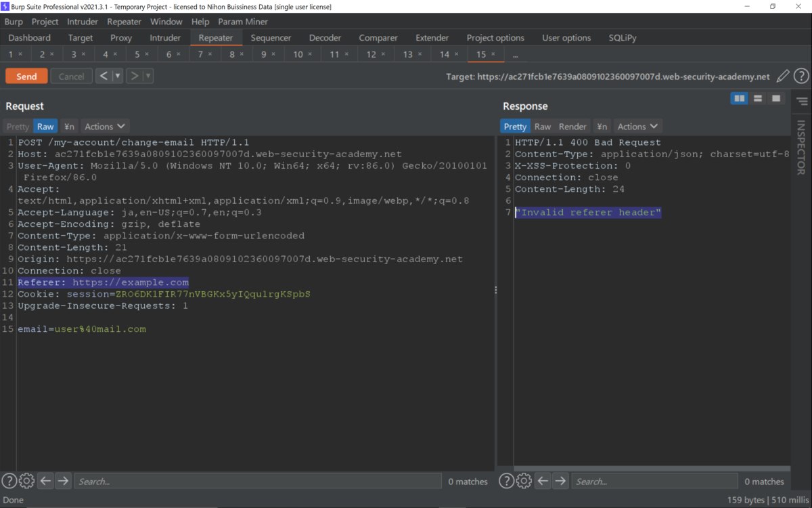Select tabbed combined layout icon

(x=776, y=99)
